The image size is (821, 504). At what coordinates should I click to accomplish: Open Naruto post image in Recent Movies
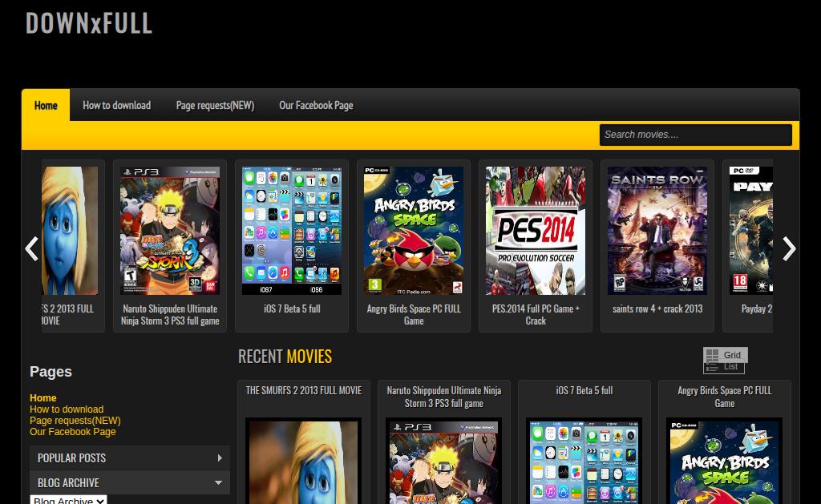443,461
